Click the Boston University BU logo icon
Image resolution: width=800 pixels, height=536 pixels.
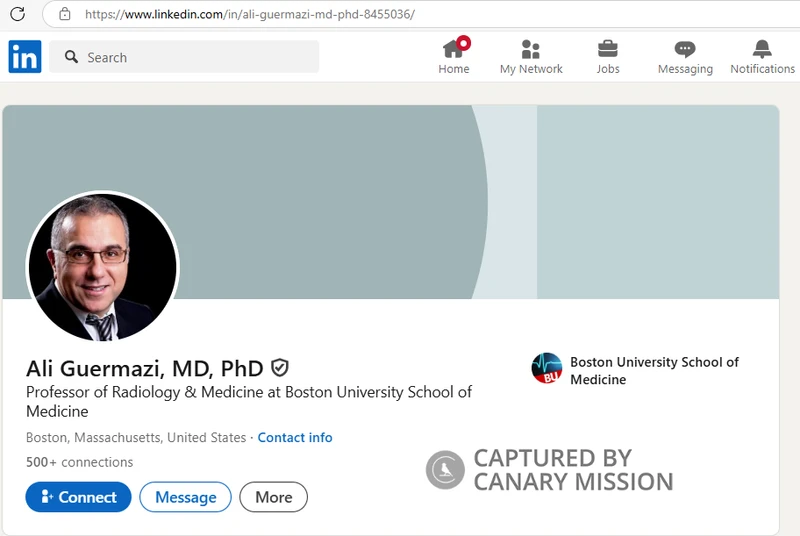pyautogui.click(x=546, y=368)
